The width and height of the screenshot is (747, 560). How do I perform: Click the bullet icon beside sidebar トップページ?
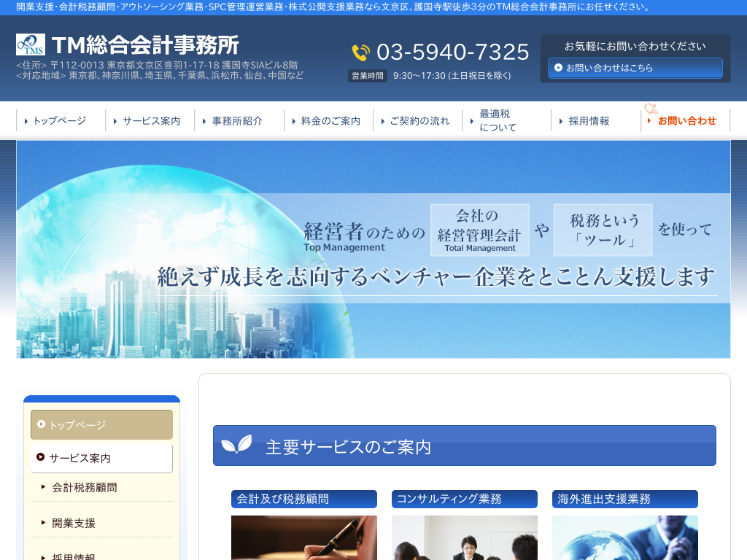tap(41, 424)
